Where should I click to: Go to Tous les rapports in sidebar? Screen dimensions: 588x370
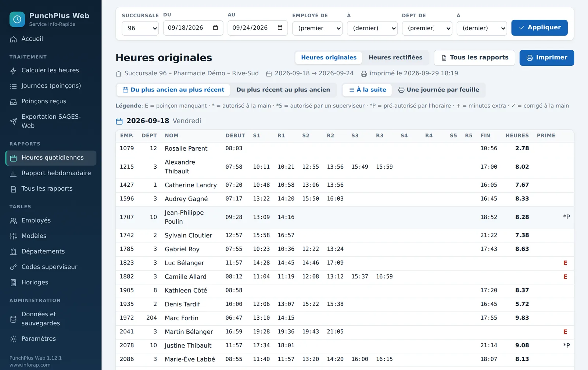point(51,189)
